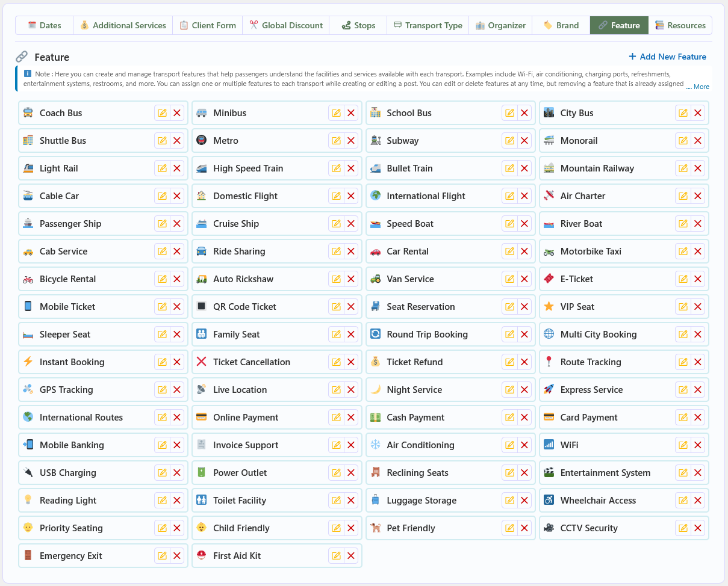Edit the E-Ticket feature
This screenshot has width=728, height=586.
coord(683,279)
